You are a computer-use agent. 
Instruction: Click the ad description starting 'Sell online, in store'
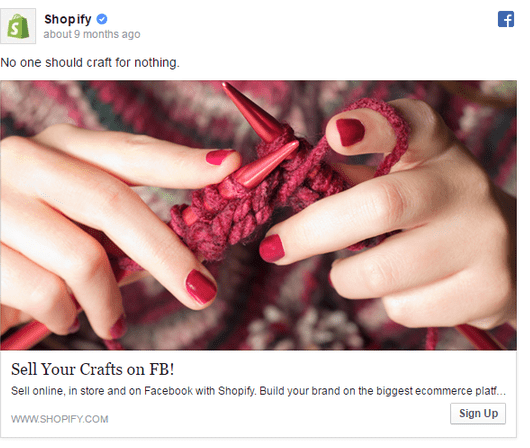tap(258, 391)
